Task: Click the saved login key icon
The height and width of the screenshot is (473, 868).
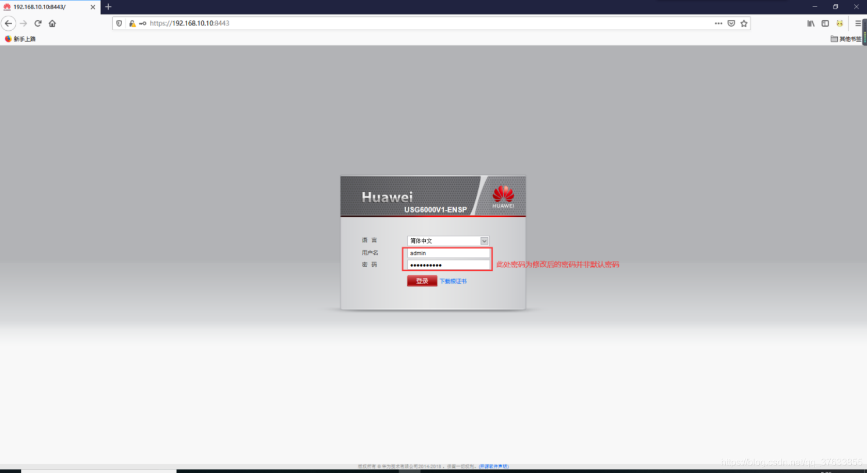Action: tap(142, 23)
